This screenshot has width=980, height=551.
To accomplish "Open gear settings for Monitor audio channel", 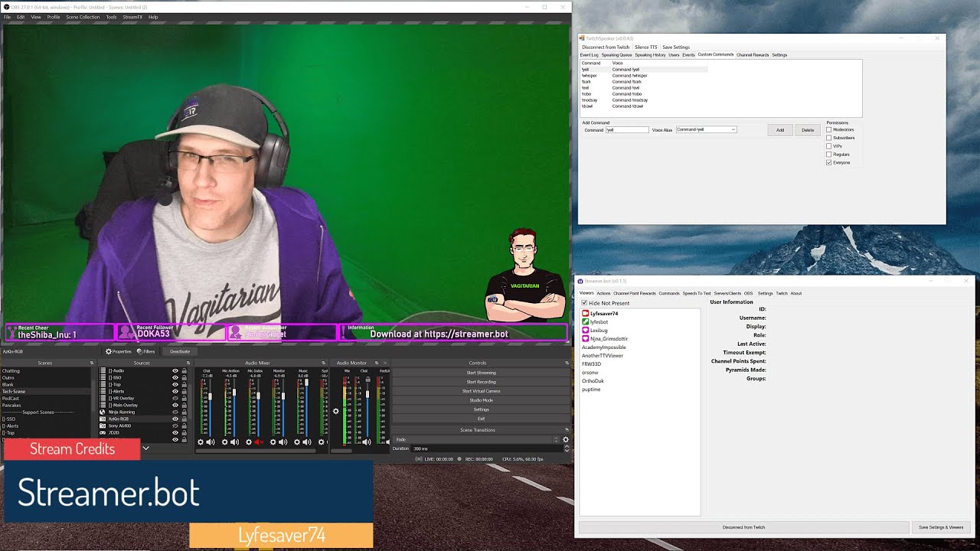I will point(273,442).
